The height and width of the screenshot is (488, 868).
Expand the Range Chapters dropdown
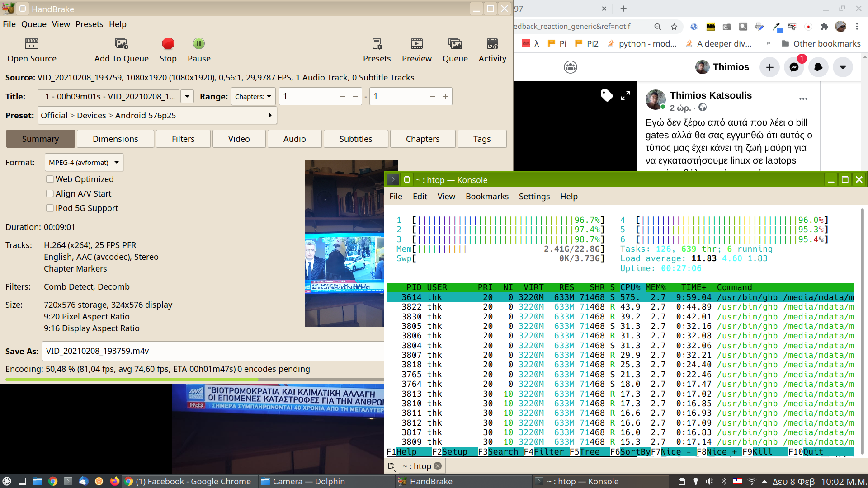(x=253, y=97)
